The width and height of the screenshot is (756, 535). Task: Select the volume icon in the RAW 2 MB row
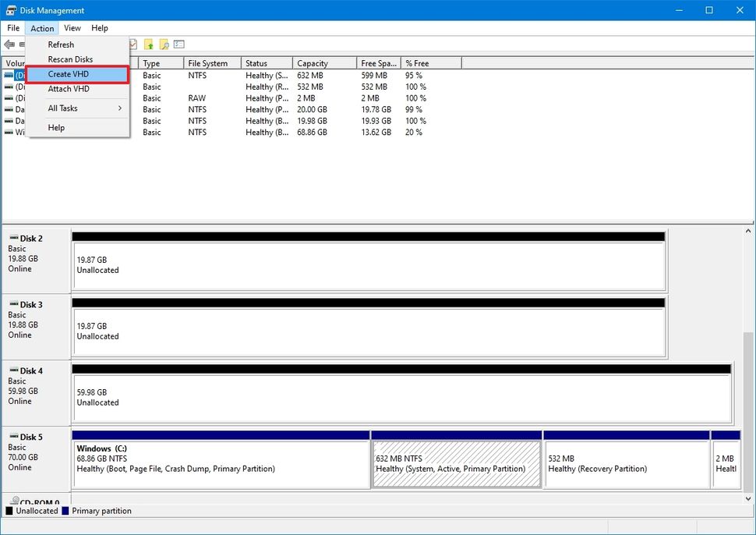point(9,98)
